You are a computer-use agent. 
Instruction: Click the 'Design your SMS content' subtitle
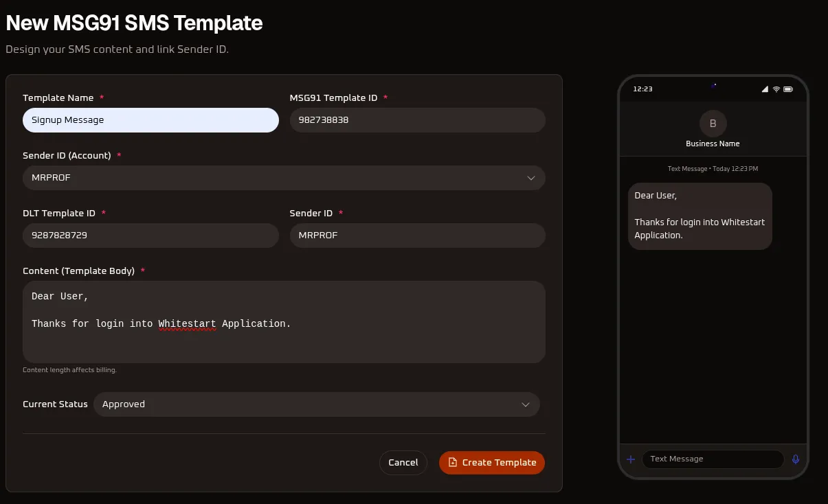coord(117,49)
